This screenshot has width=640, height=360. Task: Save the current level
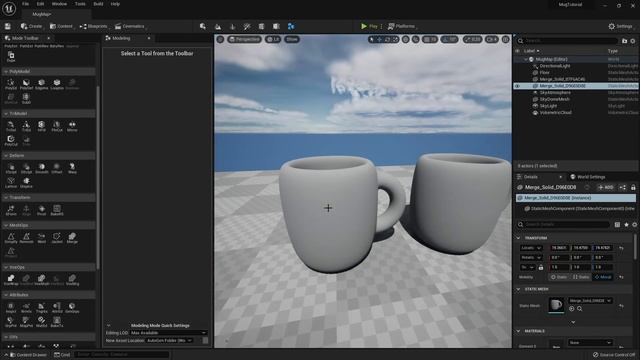8,26
